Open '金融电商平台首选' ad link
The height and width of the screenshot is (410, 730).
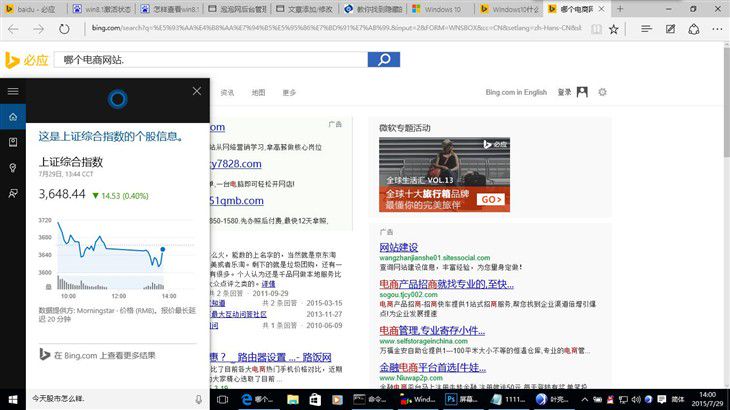[x=433, y=367]
